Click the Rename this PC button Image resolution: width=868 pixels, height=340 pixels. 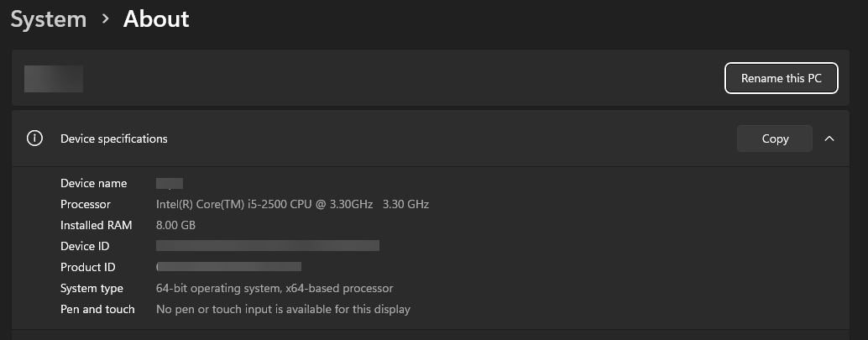tap(781, 78)
